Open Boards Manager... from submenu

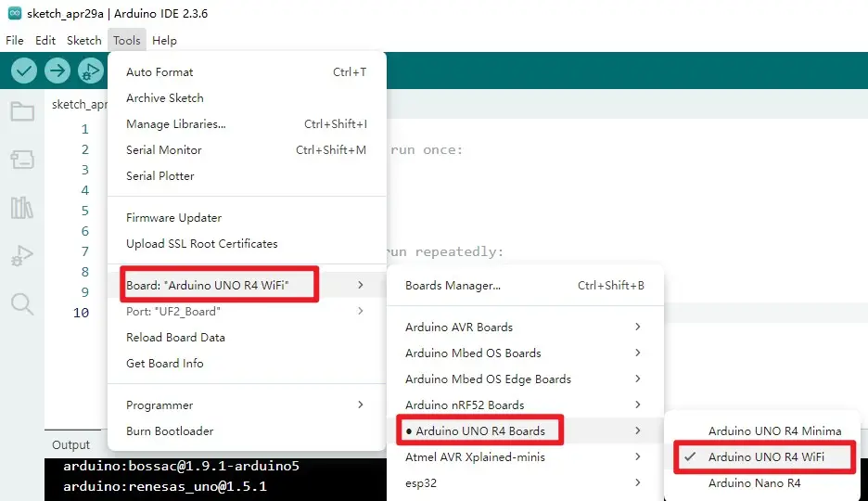525,286
